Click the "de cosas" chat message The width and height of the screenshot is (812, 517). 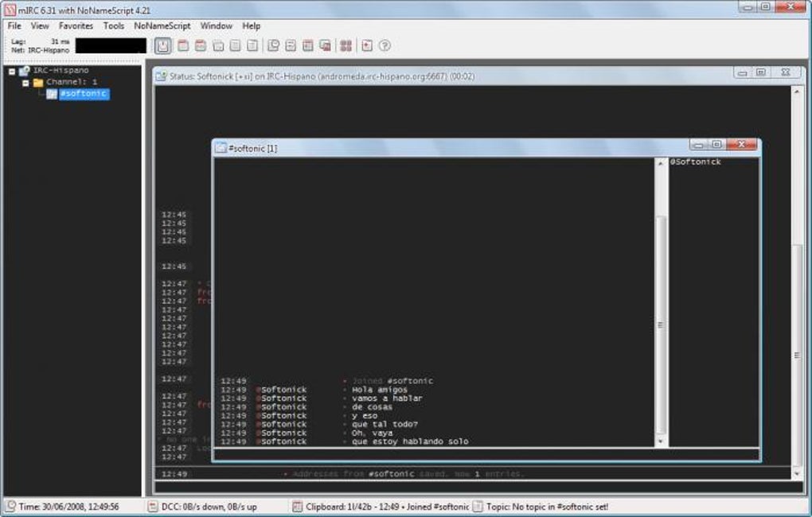click(x=372, y=407)
